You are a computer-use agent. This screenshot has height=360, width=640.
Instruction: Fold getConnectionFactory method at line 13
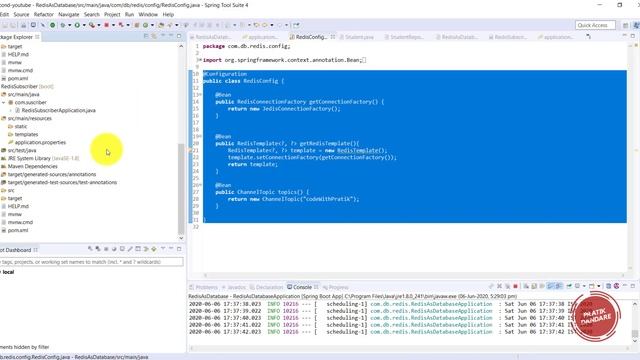199,95
